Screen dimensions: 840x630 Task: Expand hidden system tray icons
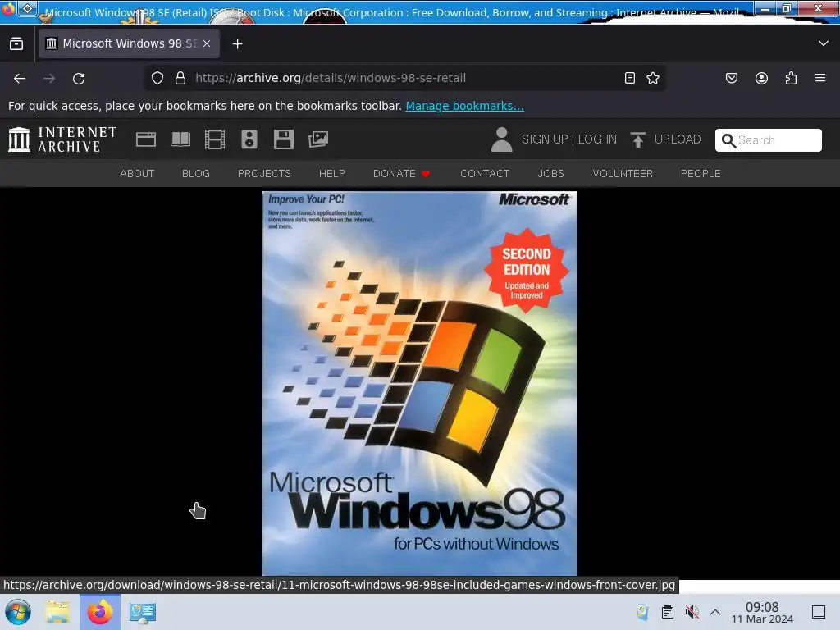tap(715, 612)
